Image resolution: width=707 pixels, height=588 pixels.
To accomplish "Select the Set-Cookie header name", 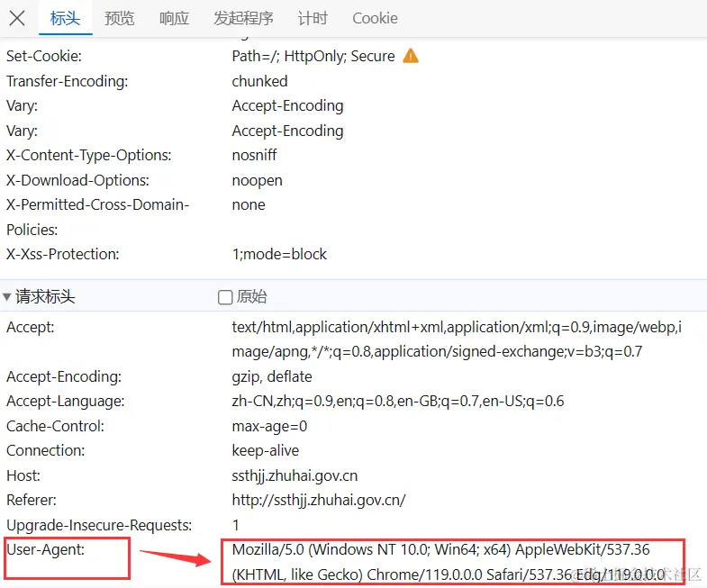I will click(44, 56).
